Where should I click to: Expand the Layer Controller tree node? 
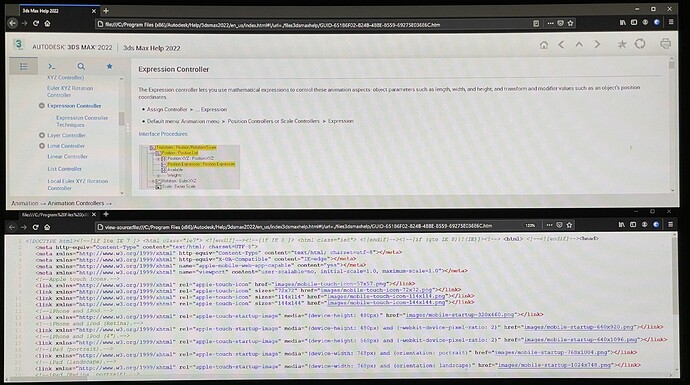(42, 135)
